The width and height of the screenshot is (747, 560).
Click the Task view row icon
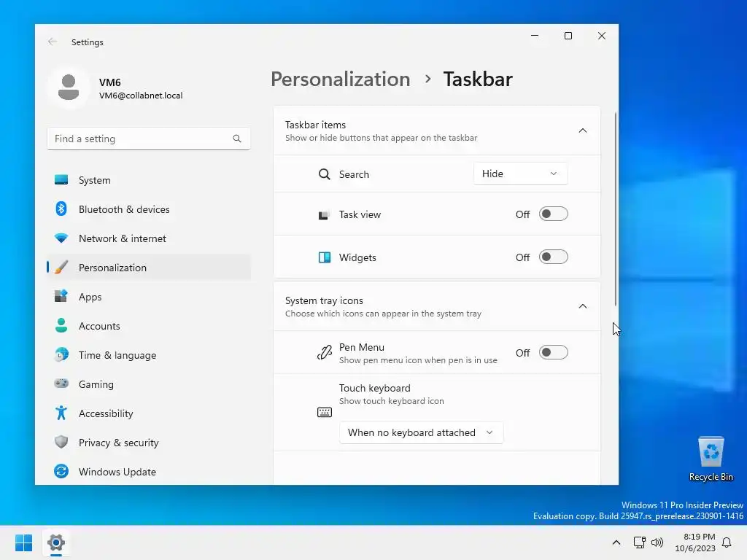324,215
